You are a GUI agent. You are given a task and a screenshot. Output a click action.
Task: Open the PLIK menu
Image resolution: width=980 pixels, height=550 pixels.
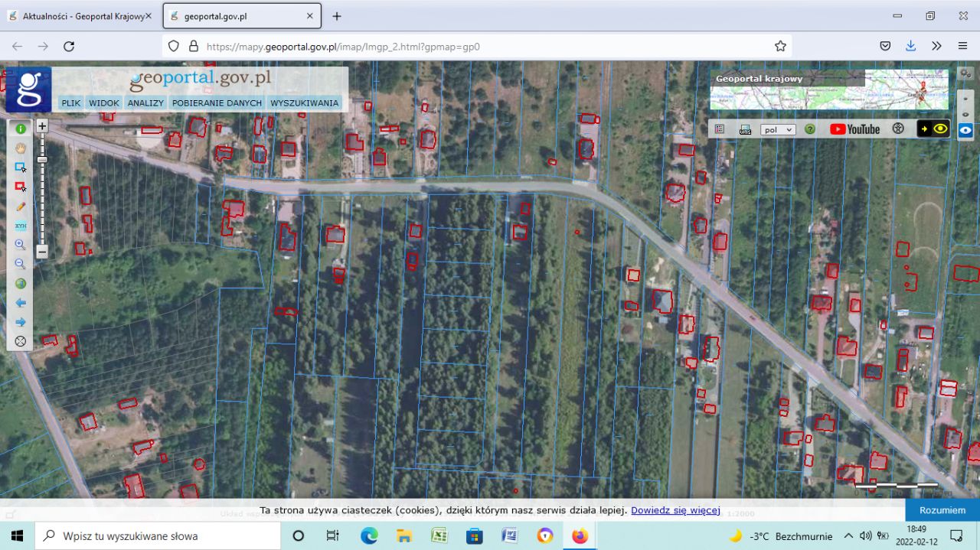[71, 103]
